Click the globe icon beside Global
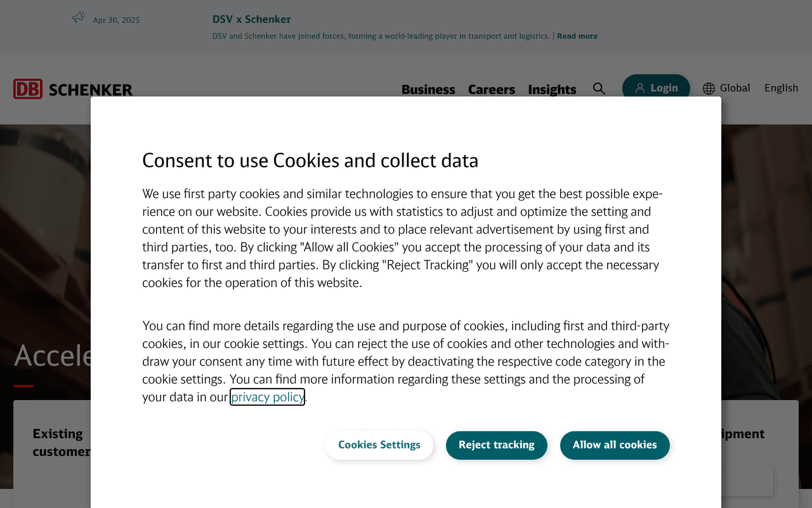 tap(709, 88)
